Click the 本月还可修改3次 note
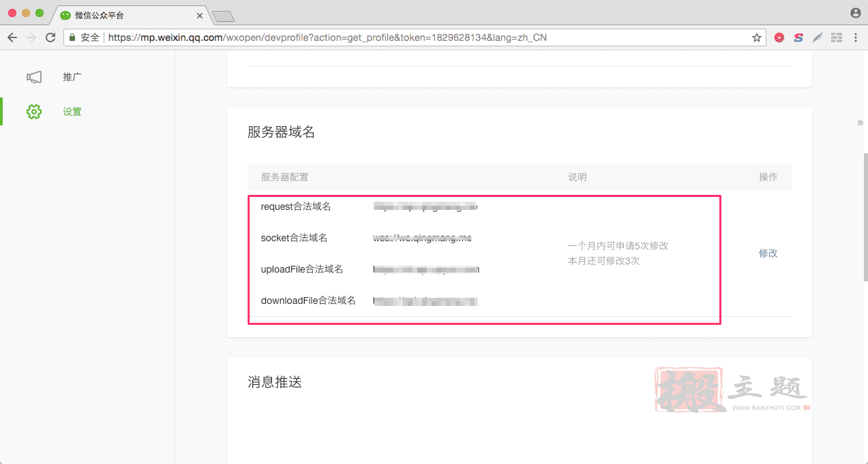The height and width of the screenshot is (464, 868). (x=603, y=260)
